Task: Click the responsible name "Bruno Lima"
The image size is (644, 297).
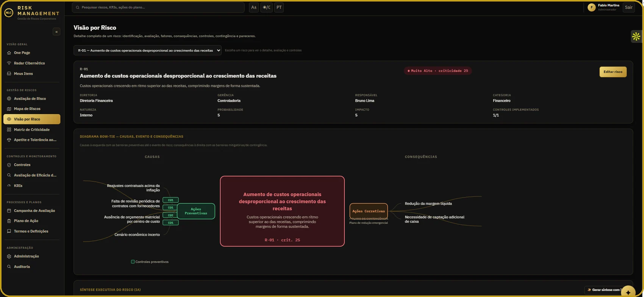Action: [365, 101]
